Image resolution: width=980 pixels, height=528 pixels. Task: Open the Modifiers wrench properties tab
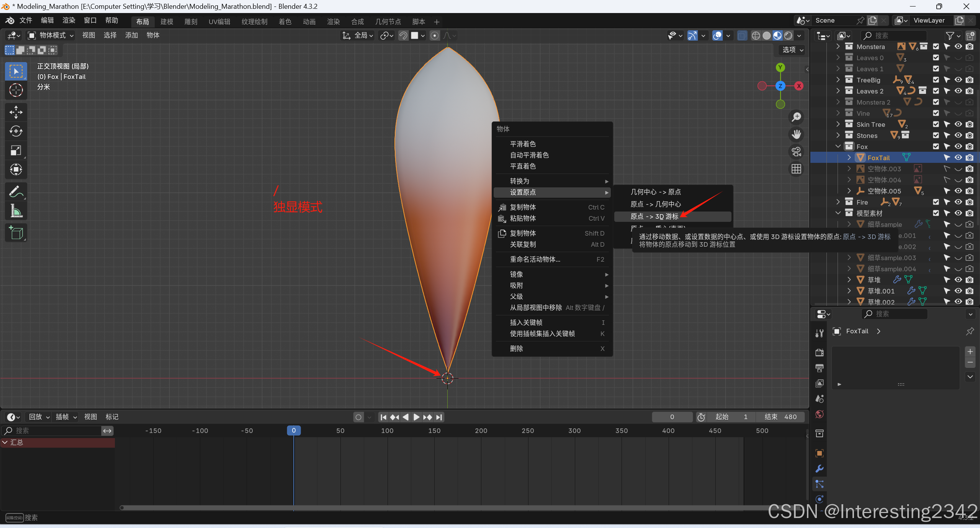point(820,468)
